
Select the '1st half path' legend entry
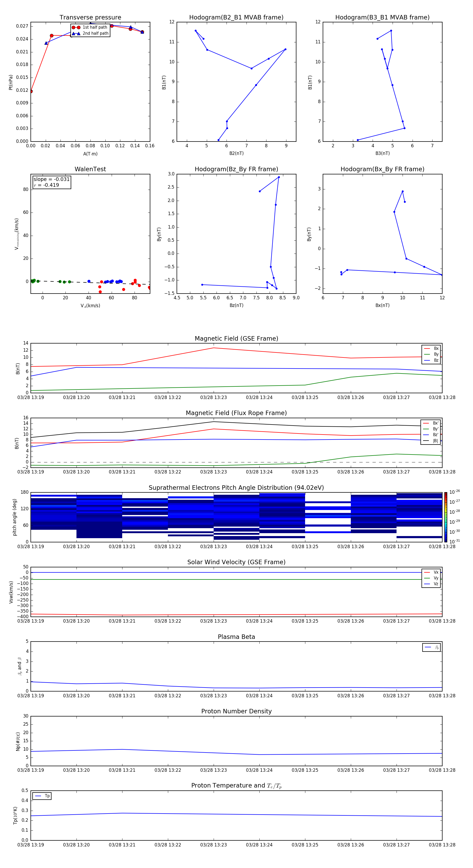(90, 27)
